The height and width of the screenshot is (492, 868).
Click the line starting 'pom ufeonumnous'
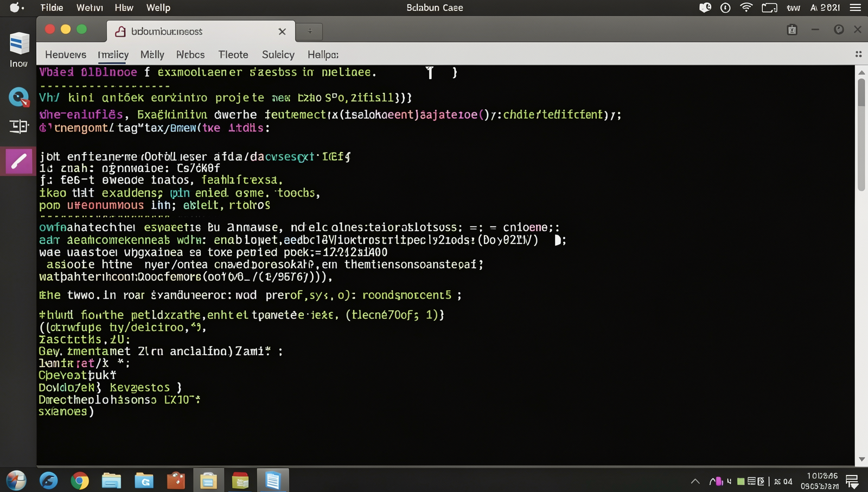[155, 205]
